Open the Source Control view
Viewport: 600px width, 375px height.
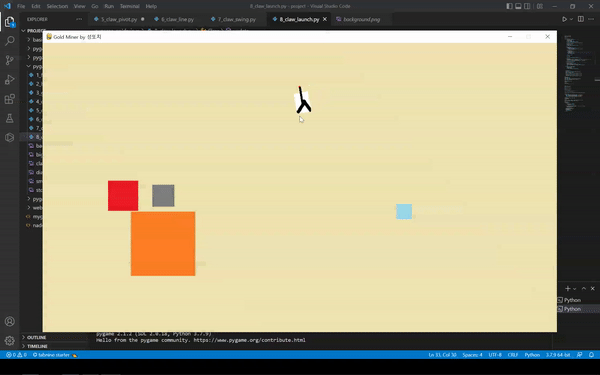(10, 60)
